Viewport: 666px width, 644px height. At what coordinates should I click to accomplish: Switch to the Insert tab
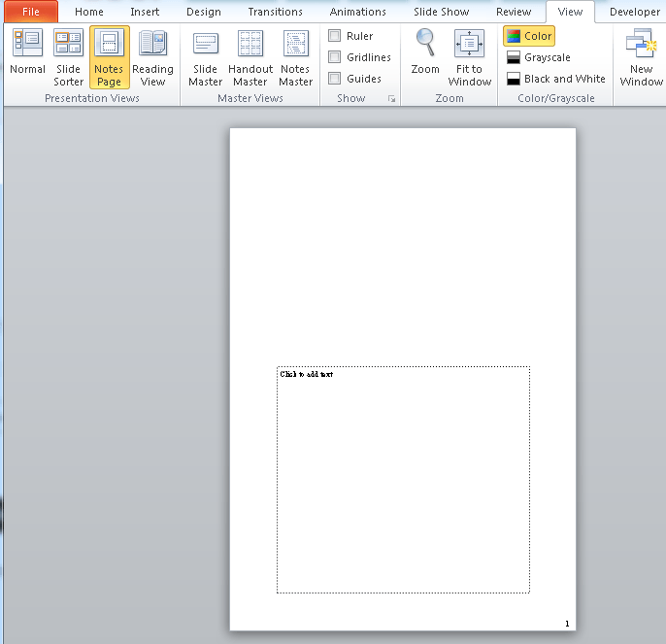[145, 12]
